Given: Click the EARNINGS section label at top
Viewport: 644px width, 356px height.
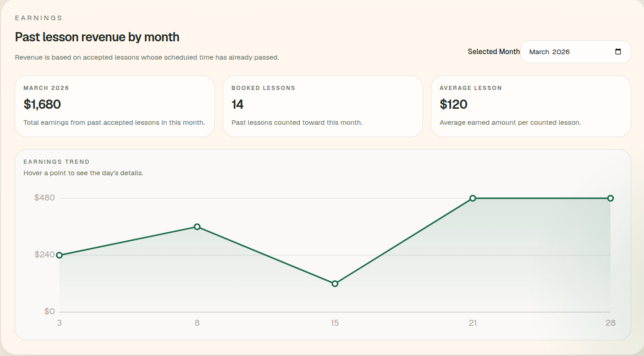Looking at the screenshot, I should coord(39,18).
